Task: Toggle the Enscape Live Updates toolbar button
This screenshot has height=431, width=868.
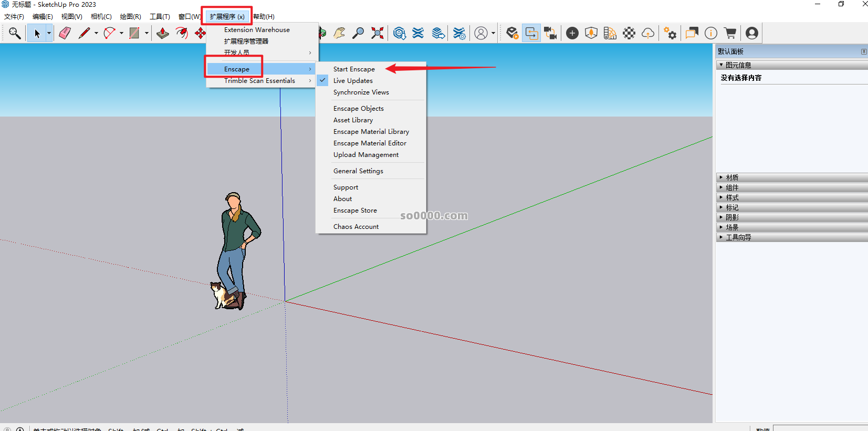Action: click(x=531, y=33)
